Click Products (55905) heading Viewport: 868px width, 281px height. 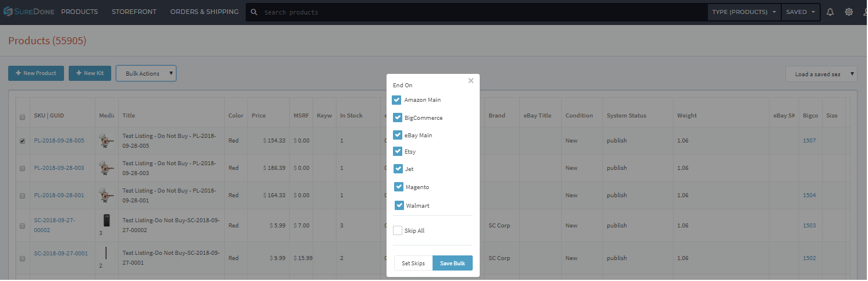coord(47,41)
